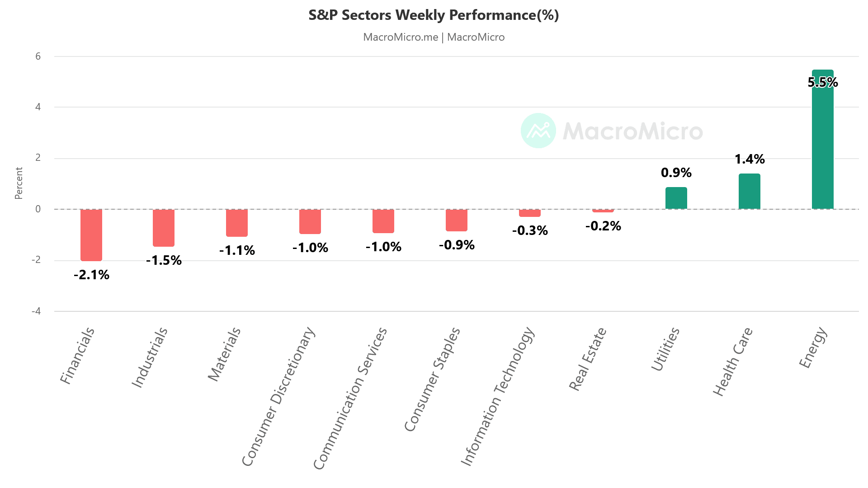Click the Energy x-axis label
Image resolution: width=868 pixels, height=488 pixels.
(814, 348)
